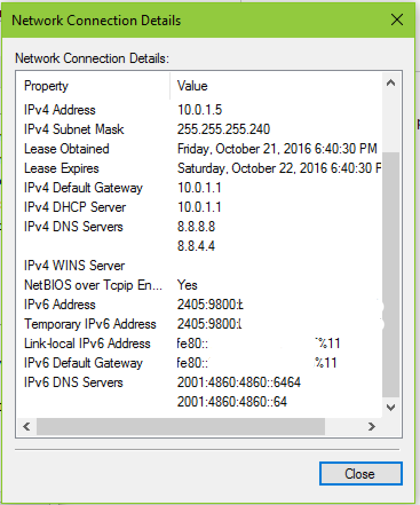Image resolution: width=420 pixels, height=505 pixels.
Task: Click the vertical scrollbar thumb
Action: tap(391, 275)
